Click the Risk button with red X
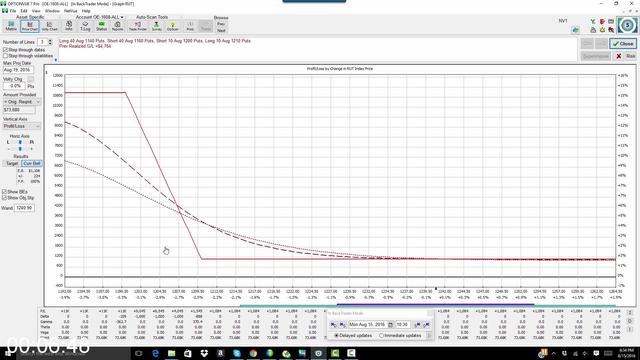The image size is (640, 360). [x=625, y=56]
